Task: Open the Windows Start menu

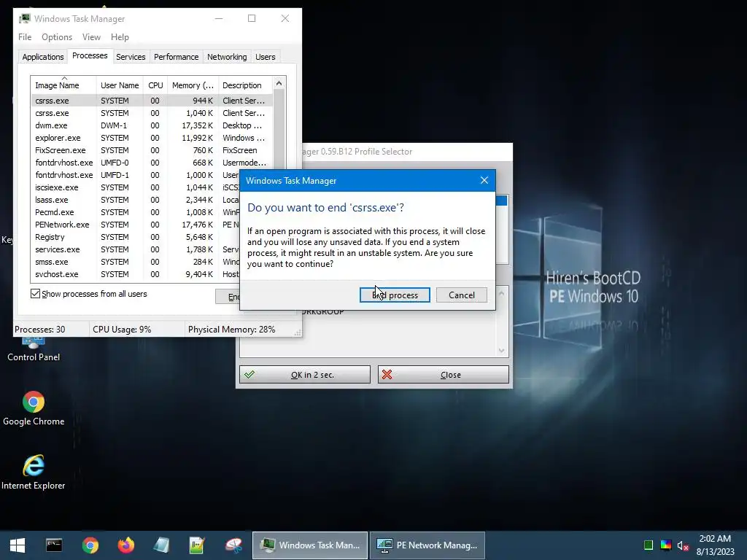Action: click(18, 545)
